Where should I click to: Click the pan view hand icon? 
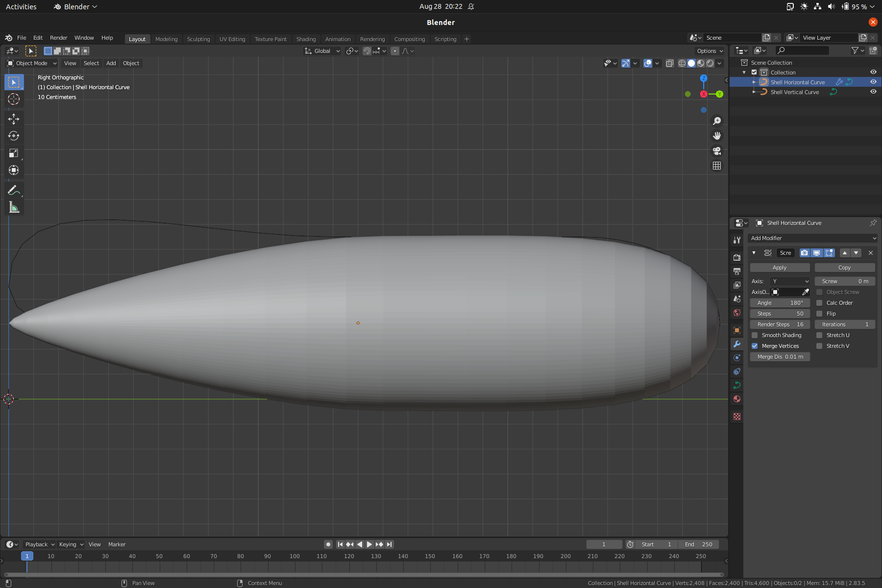717,136
